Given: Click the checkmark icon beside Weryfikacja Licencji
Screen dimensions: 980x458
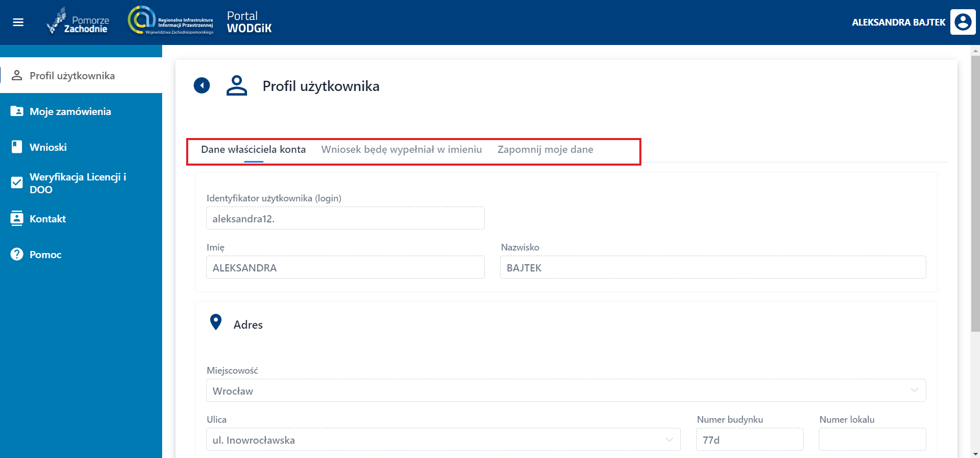Looking at the screenshot, I should point(17,182).
